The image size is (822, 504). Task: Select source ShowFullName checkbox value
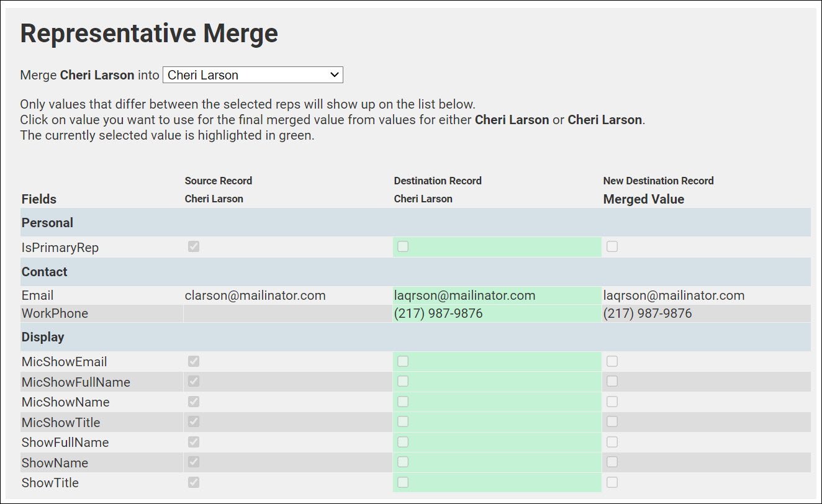click(x=194, y=442)
